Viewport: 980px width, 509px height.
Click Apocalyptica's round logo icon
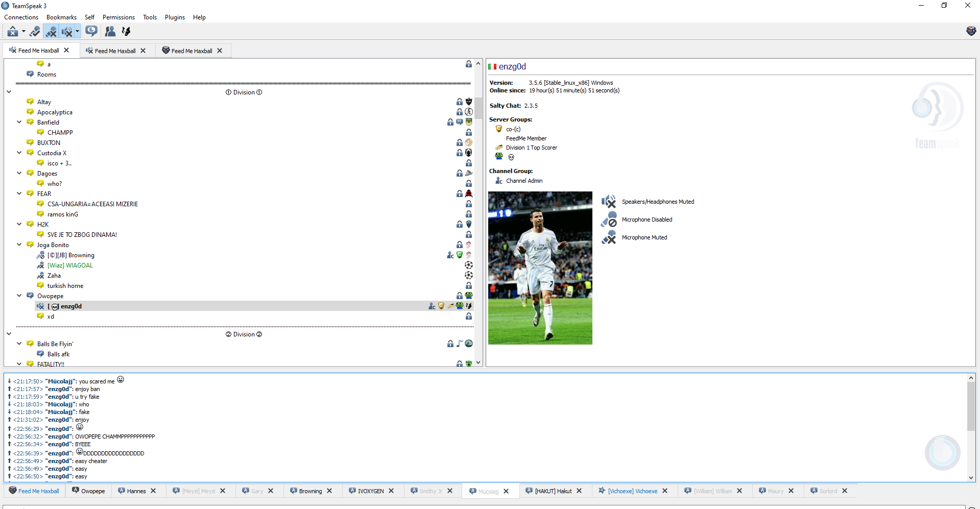tap(469, 112)
